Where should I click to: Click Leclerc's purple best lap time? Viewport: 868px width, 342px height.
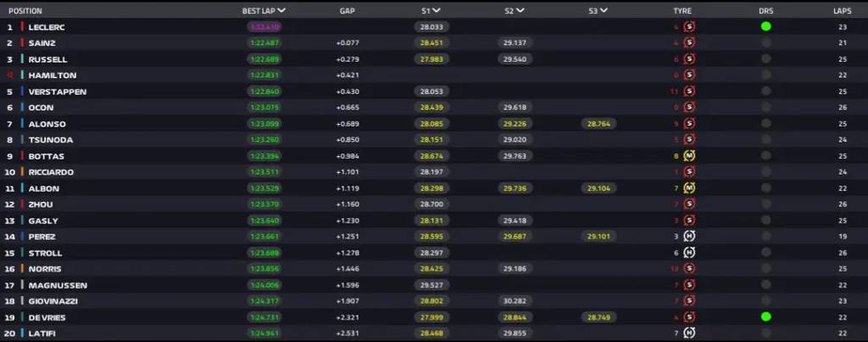264,26
